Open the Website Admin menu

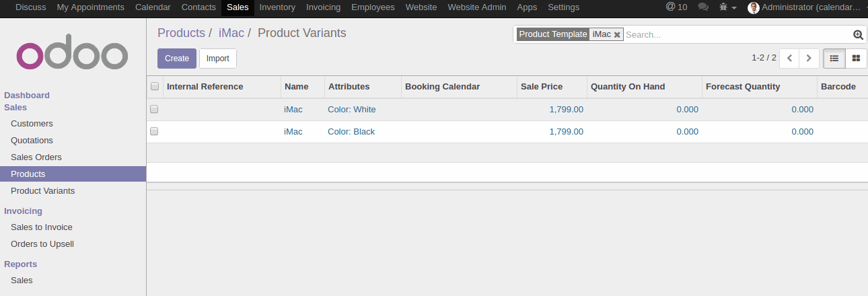[477, 7]
